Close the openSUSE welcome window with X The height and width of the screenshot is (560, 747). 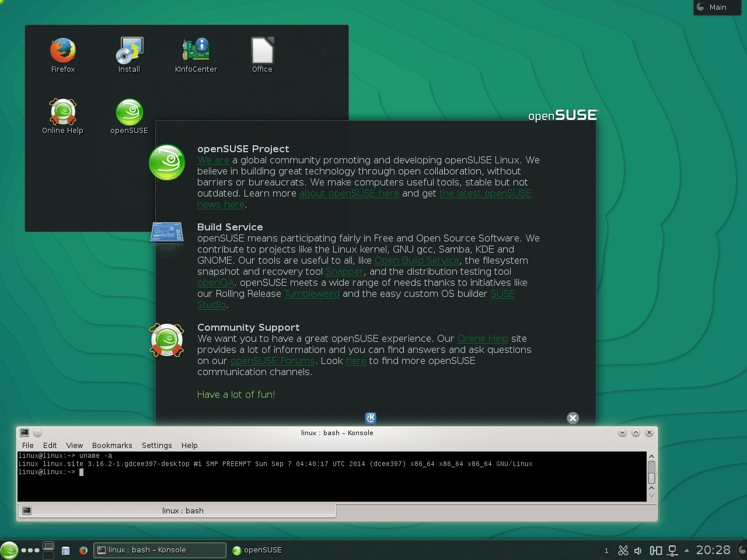[573, 418]
